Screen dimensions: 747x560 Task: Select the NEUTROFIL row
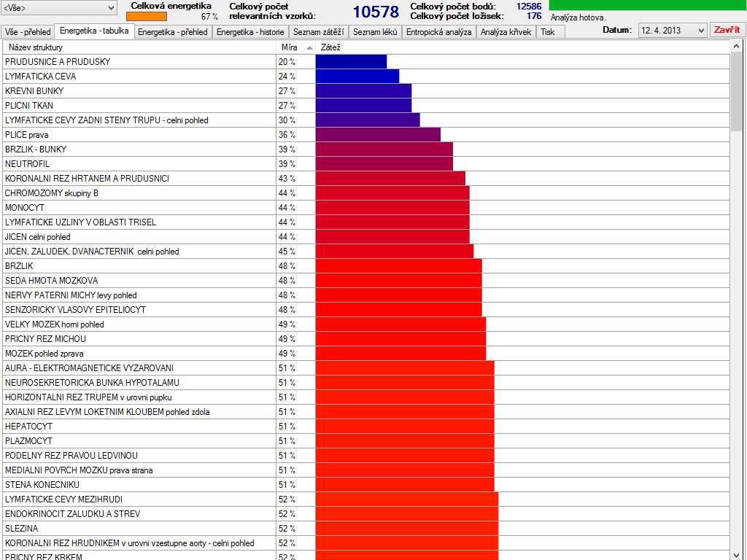coord(366,164)
